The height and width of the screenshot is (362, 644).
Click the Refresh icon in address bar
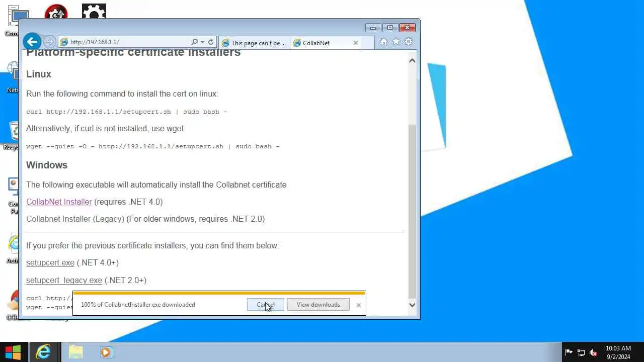tap(211, 42)
